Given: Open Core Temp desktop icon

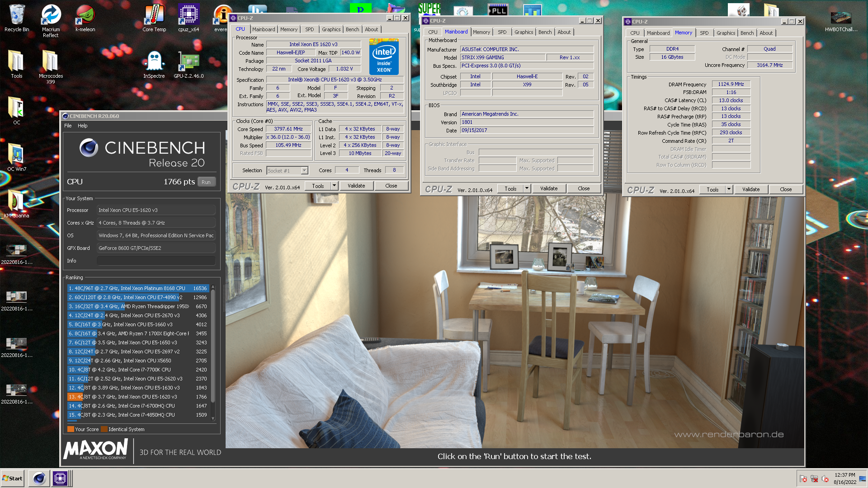Looking at the screenshot, I should (x=154, y=18).
